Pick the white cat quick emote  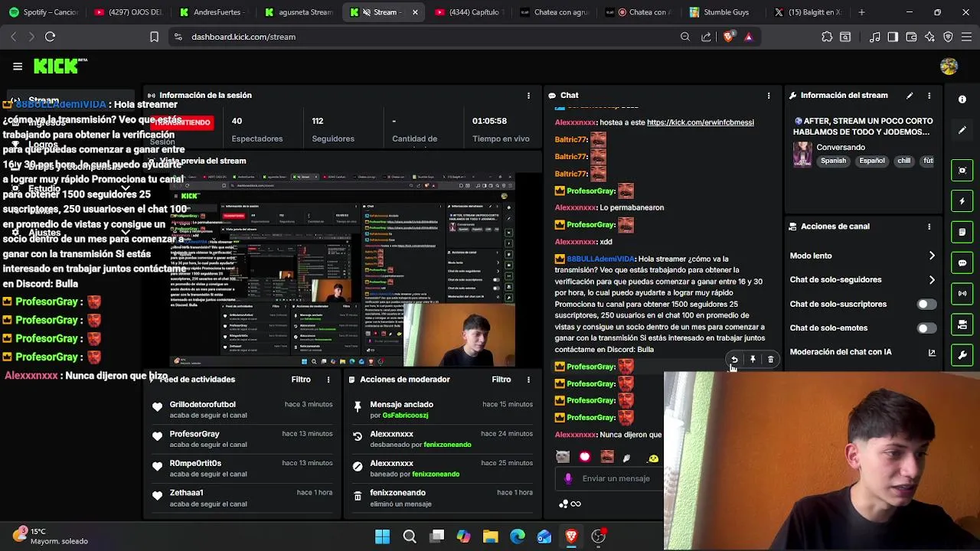coord(563,457)
